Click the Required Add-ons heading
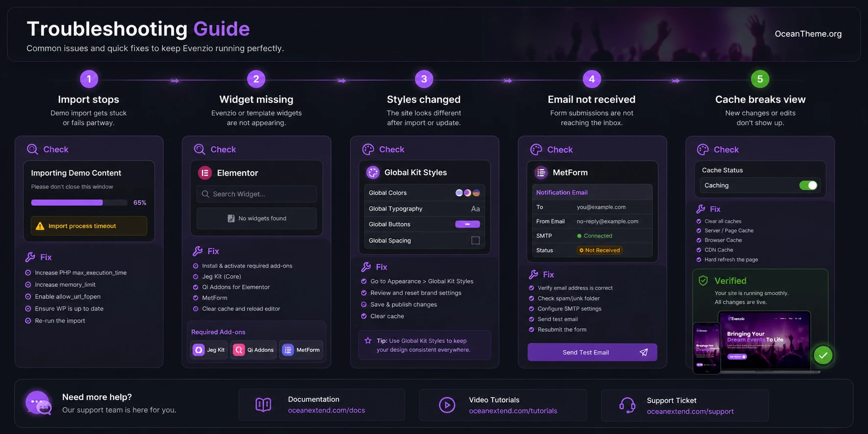Image resolution: width=868 pixels, height=434 pixels. point(218,332)
